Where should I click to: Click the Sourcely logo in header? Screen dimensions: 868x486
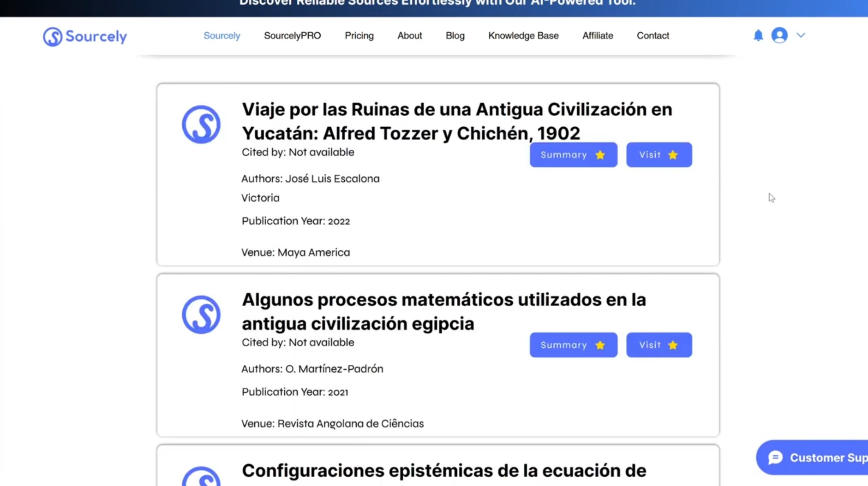point(85,36)
